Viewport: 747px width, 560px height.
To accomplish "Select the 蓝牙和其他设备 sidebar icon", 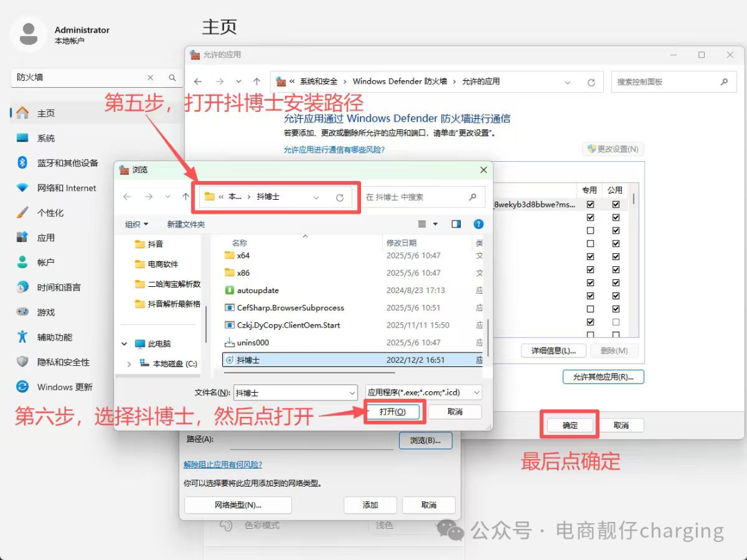I will [21, 162].
